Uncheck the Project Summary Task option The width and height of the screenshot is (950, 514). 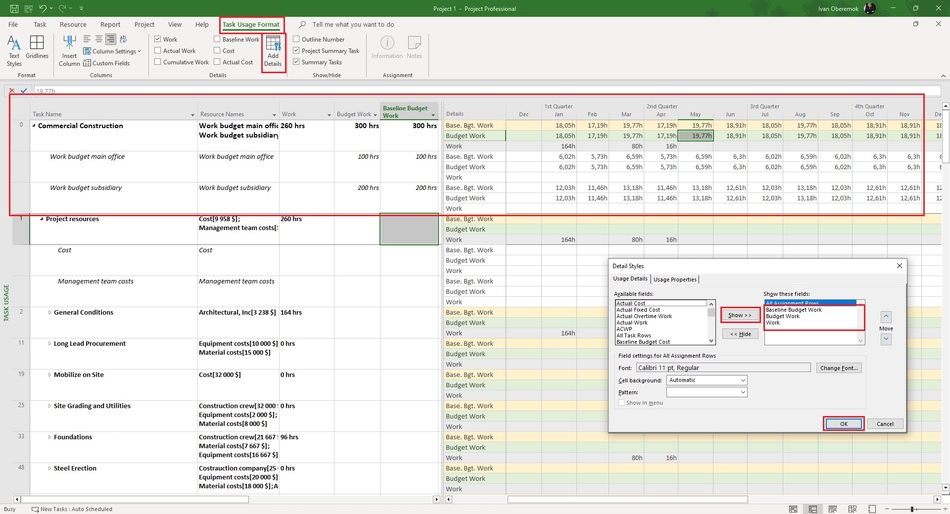click(296, 51)
